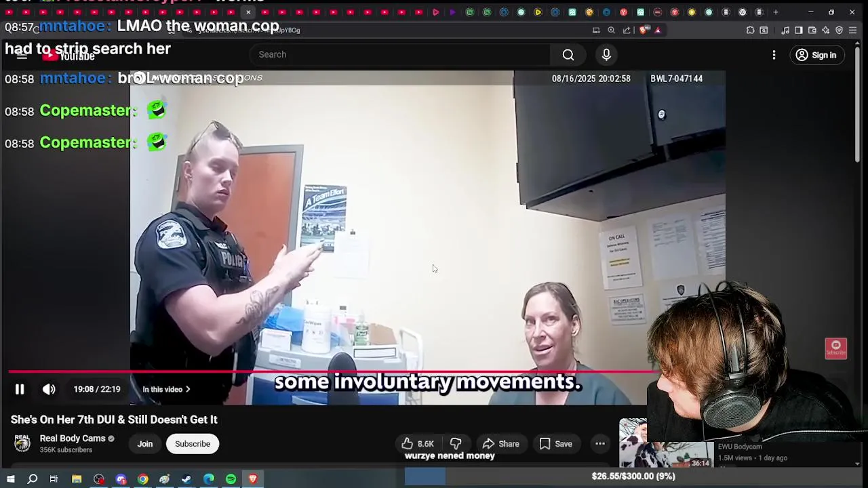Click Subscribe to Real Body Cams
The width and height of the screenshot is (868, 488).
193,444
